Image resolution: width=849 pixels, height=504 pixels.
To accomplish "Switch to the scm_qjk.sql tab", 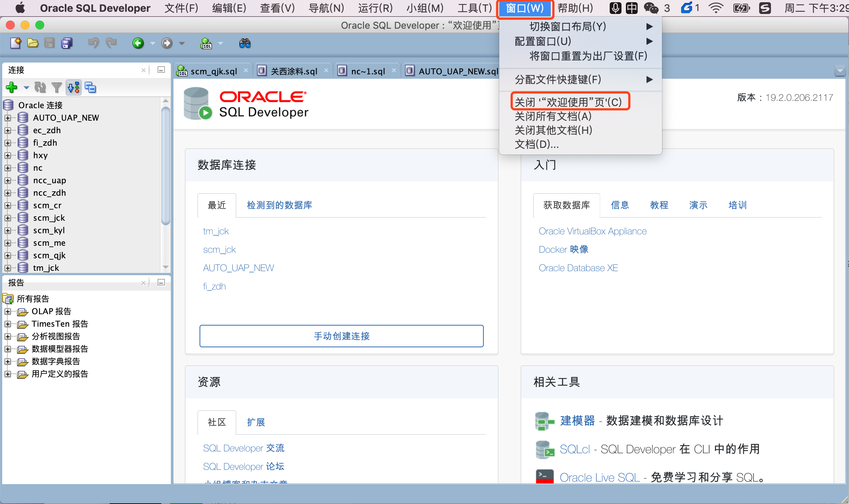I will point(214,71).
